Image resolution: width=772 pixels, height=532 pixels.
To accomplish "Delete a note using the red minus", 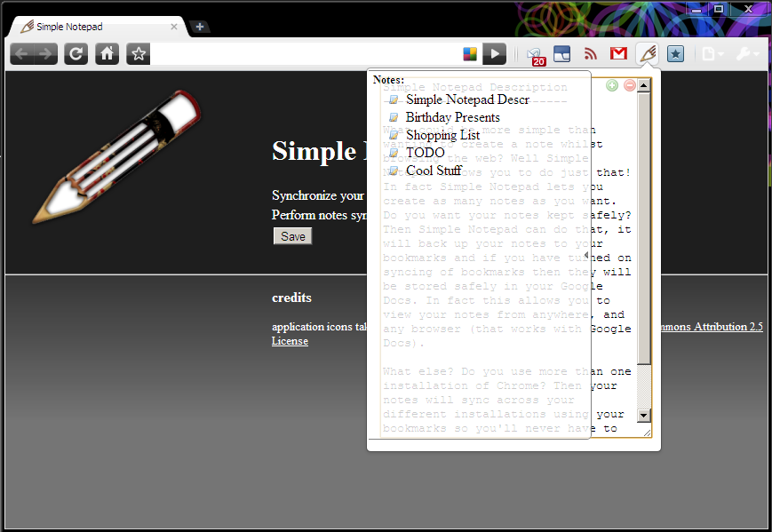I will point(630,85).
